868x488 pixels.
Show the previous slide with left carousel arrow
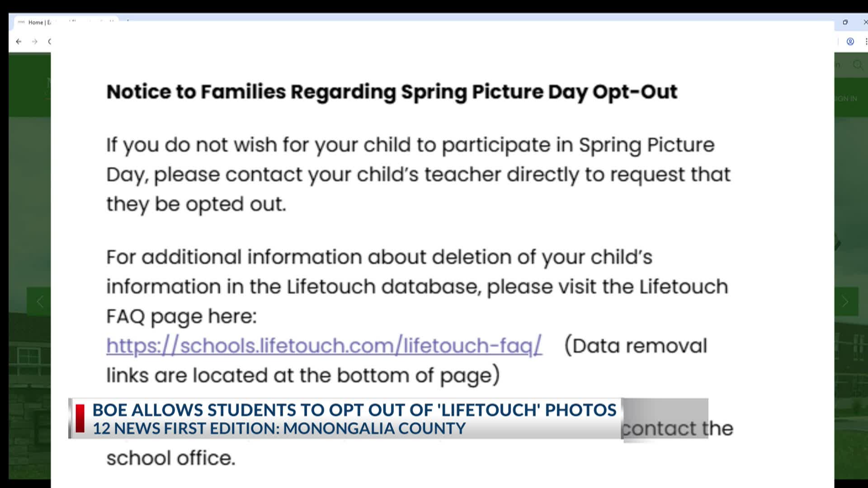(39, 301)
